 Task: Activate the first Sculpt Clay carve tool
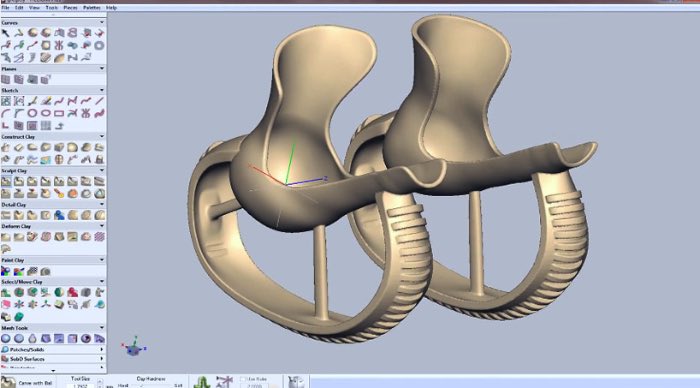[6, 181]
